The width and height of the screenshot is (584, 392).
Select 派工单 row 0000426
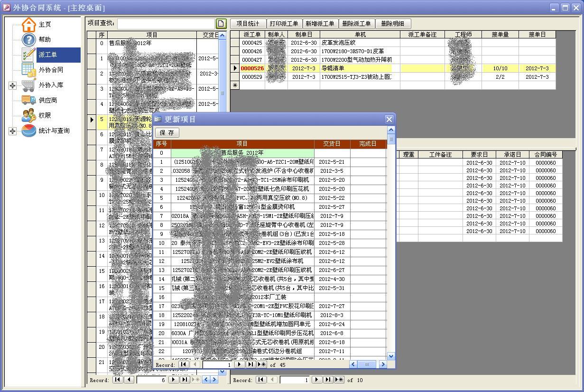(251, 51)
